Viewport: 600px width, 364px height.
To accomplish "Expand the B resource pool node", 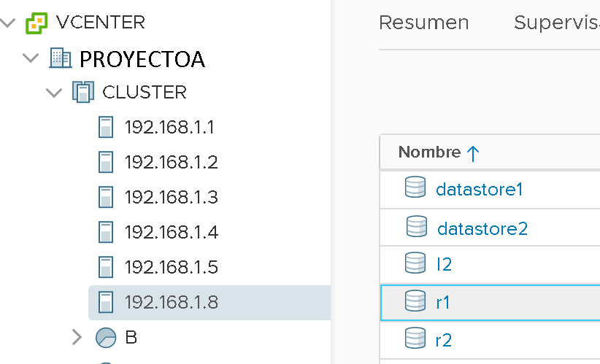I will coord(77,337).
